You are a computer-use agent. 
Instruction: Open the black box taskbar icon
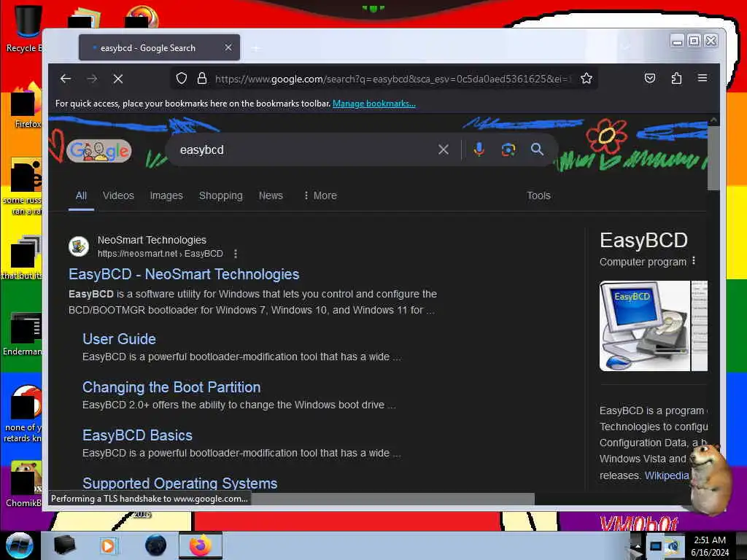click(x=64, y=545)
